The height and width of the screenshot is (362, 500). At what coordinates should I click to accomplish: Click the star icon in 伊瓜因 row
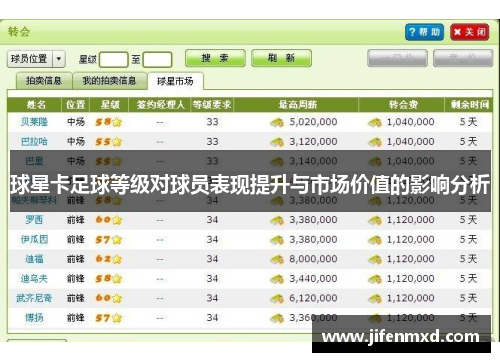pos(117,240)
